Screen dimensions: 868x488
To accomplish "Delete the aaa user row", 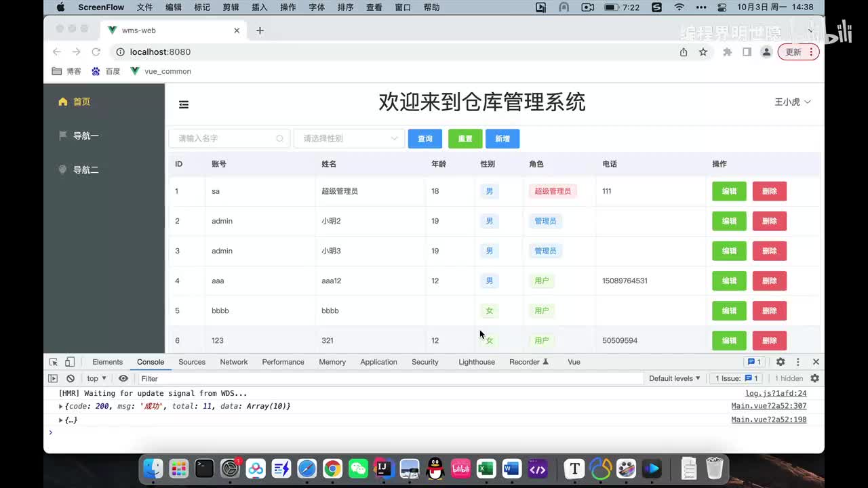I will [770, 281].
